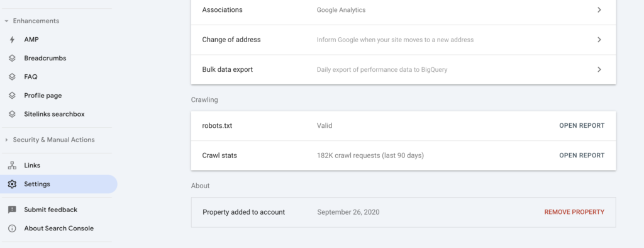Open report for Crawl stats
The height and width of the screenshot is (248, 644).
[582, 155]
